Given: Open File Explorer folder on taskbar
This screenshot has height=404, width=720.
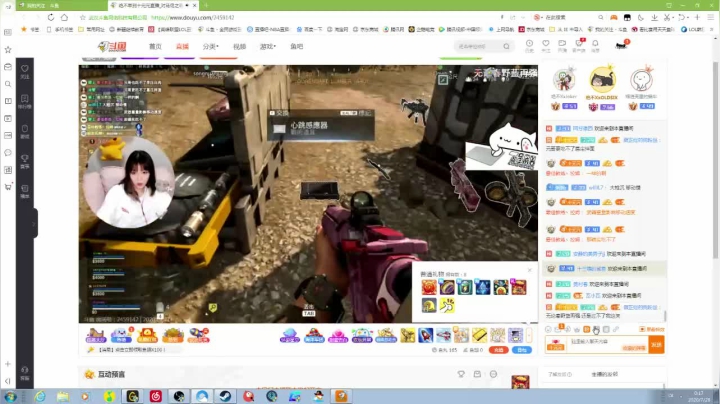Looking at the screenshot, I should (x=62, y=396).
